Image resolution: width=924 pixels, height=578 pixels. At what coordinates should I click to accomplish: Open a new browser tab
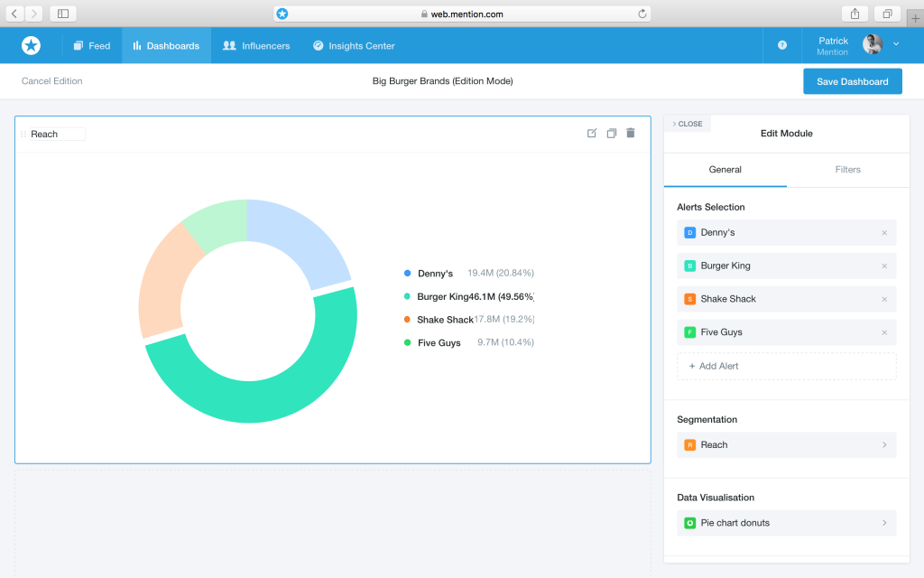[915, 18]
